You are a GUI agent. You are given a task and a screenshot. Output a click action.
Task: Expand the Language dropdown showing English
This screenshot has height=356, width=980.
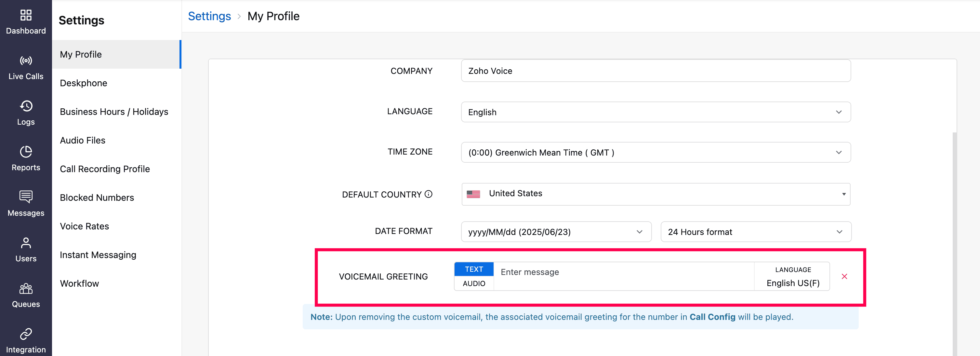click(656, 112)
